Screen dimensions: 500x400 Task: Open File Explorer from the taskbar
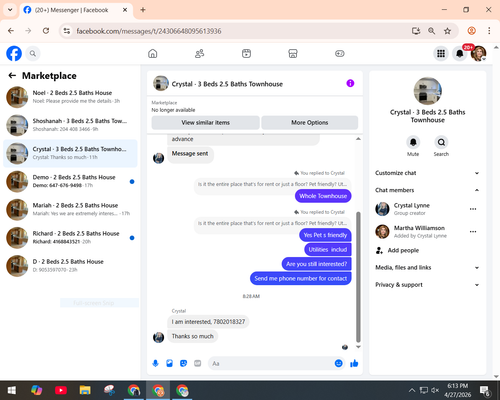[85, 390]
